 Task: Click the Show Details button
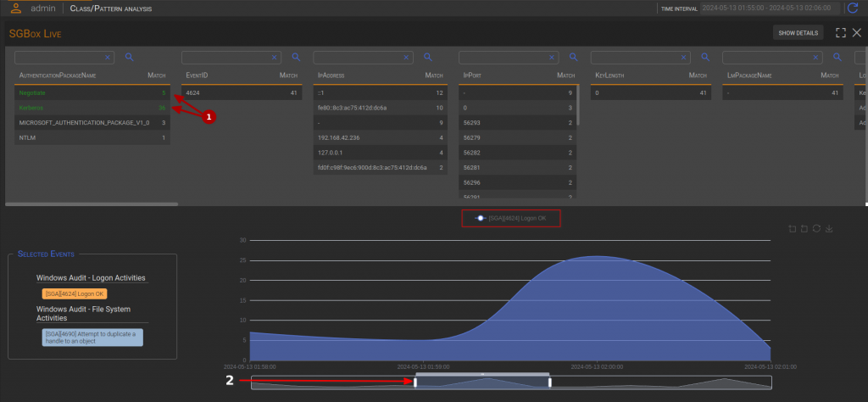(x=798, y=33)
